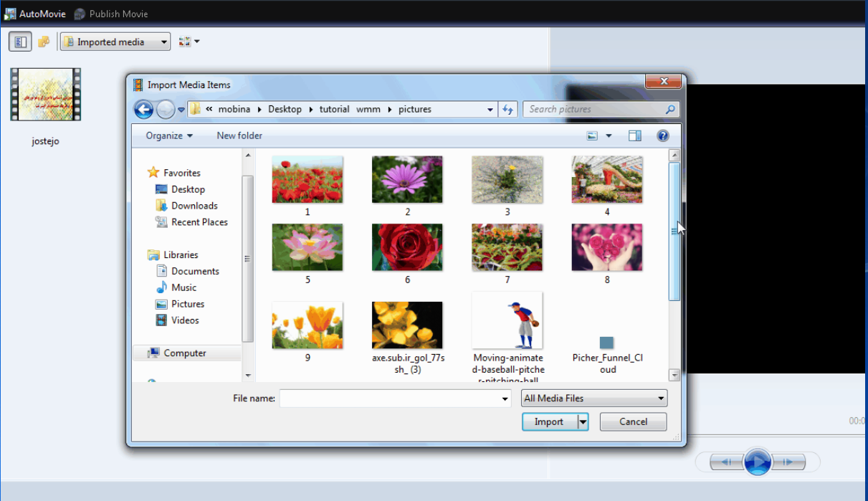Screen dimensions: 868x501
Task: Click the new collection folder icon
Action: [44, 42]
